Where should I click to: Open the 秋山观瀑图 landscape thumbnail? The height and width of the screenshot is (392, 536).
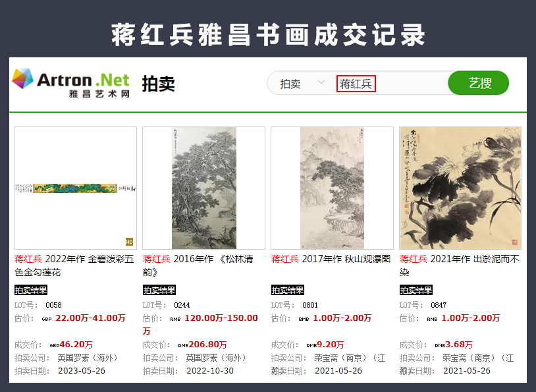pos(332,188)
